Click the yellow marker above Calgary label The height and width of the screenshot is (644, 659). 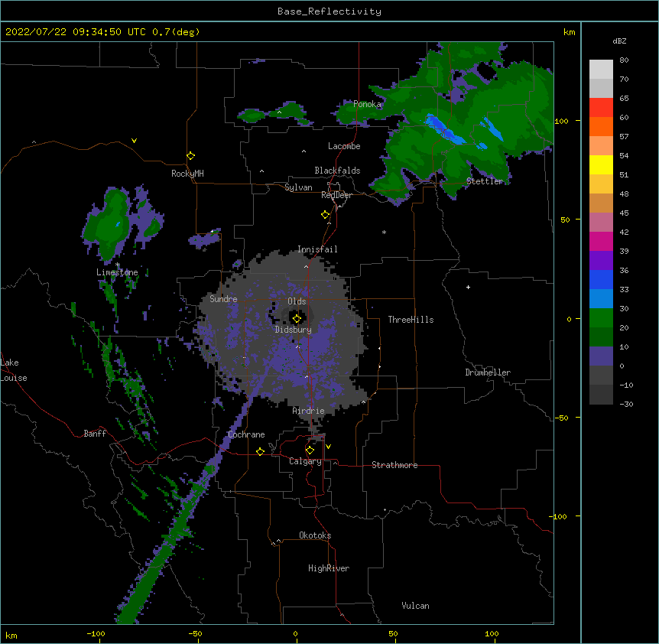[310, 450]
